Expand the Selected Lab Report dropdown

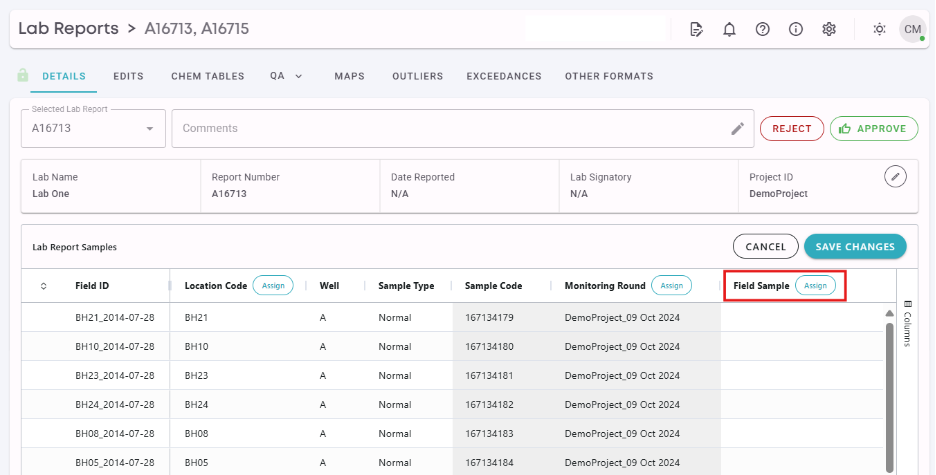149,129
